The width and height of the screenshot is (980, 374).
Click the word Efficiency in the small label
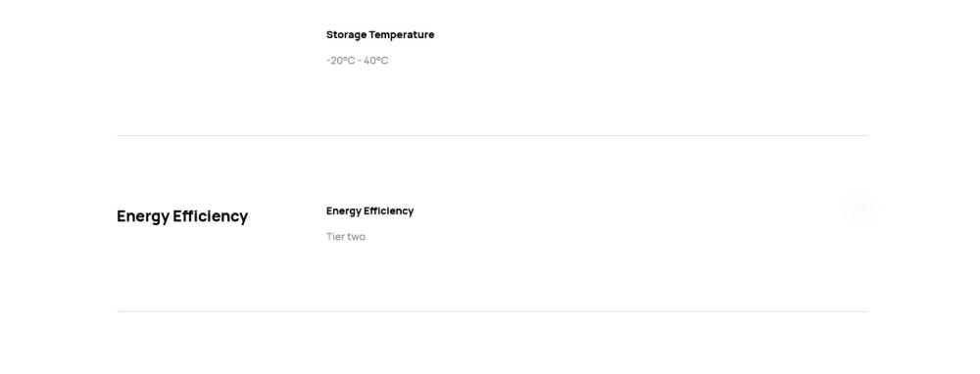point(389,211)
